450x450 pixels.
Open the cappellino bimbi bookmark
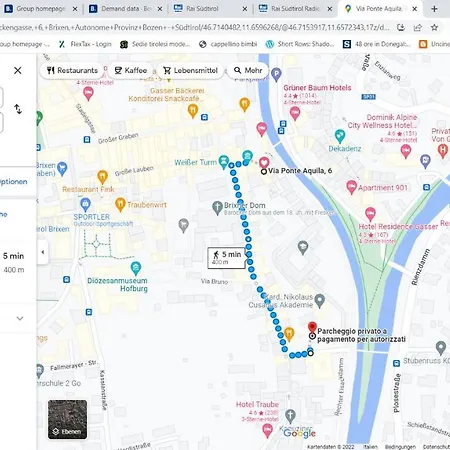coord(228,44)
